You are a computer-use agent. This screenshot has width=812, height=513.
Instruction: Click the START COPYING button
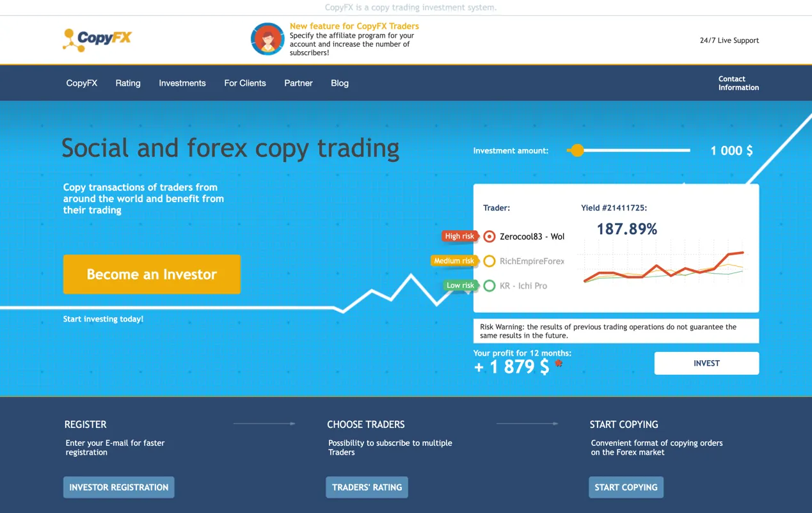tap(626, 487)
